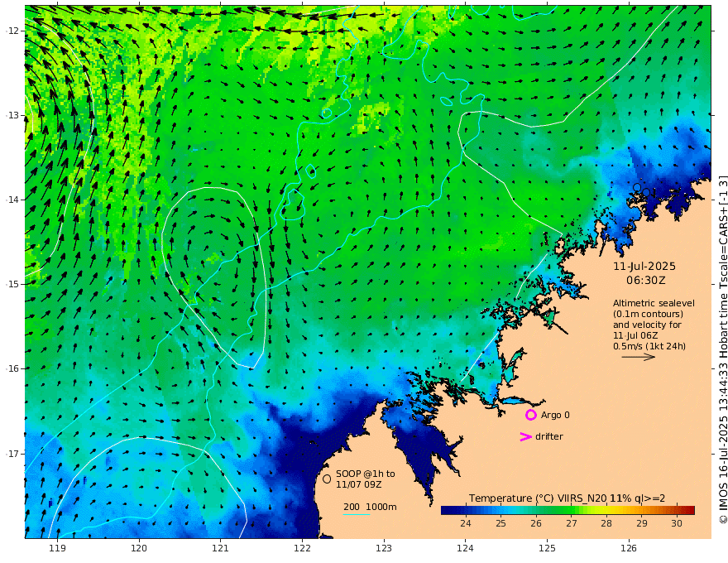Click the 0.5m/s velocity reference arrow
The image size is (728, 563).
click(639, 357)
